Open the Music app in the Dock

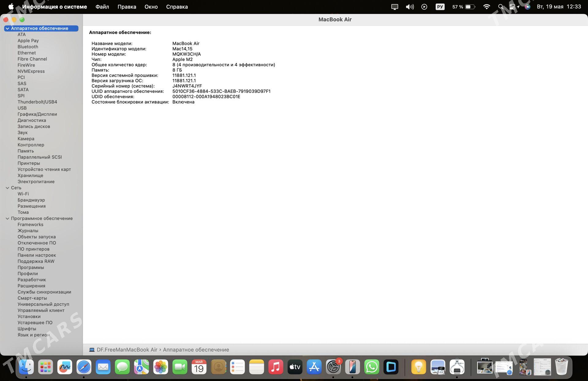[x=276, y=367]
